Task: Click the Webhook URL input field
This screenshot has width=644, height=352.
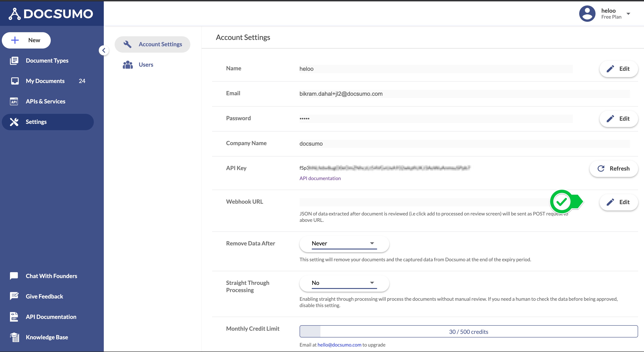Action: click(x=436, y=202)
